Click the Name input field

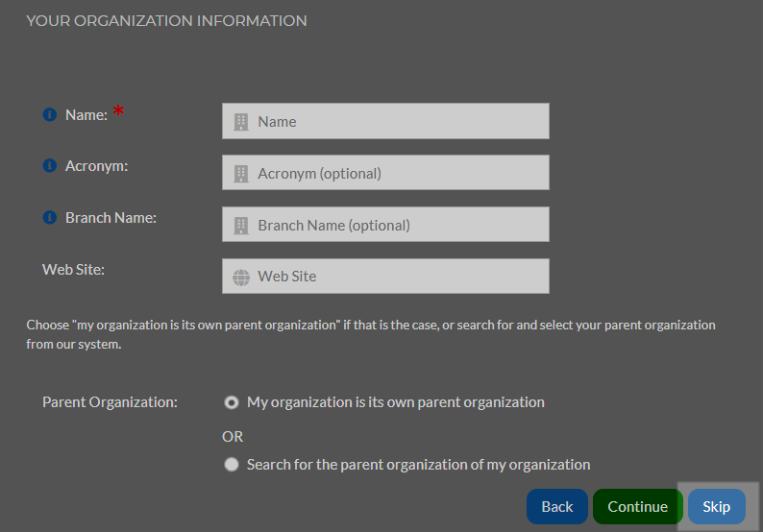tap(385, 121)
